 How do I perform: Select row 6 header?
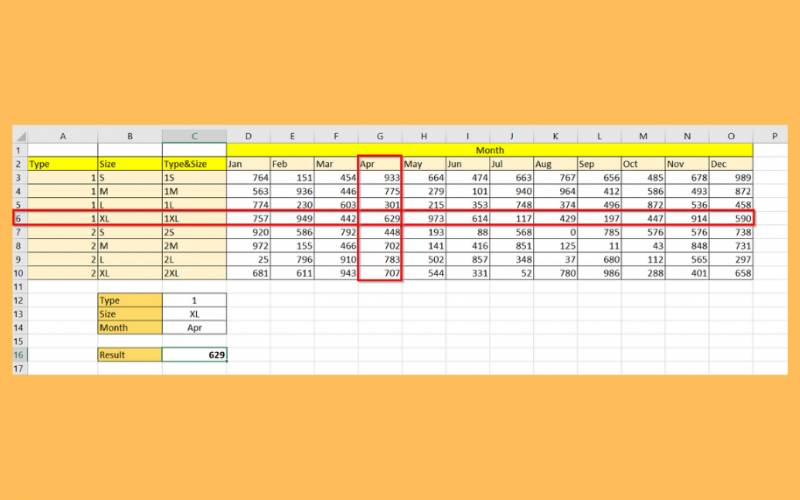[x=20, y=217]
